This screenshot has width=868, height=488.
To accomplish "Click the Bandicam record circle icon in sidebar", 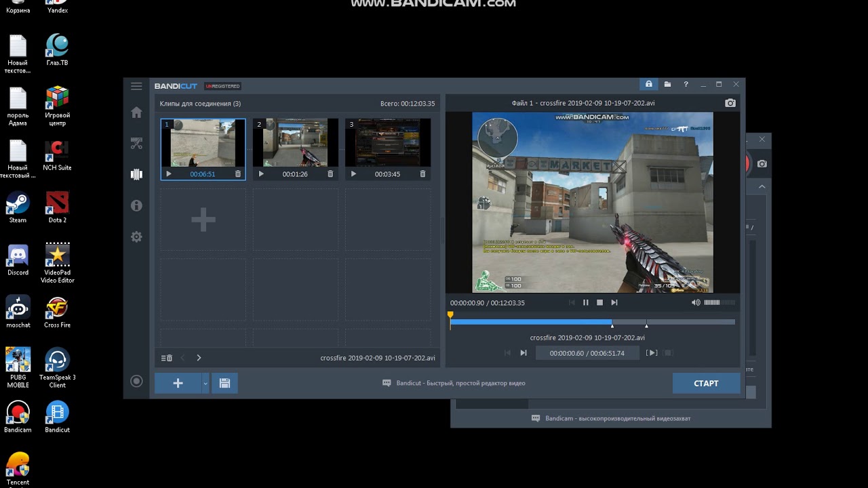I will click(136, 382).
